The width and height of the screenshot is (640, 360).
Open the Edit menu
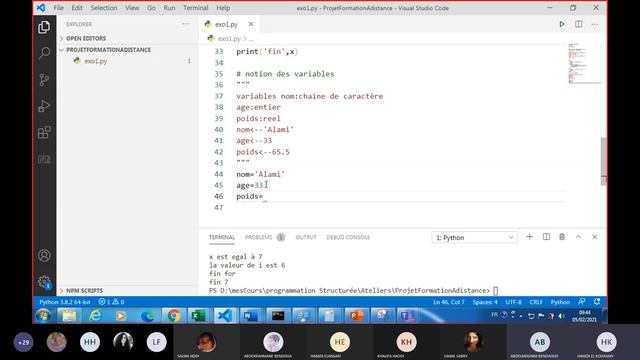(x=77, y=8)
